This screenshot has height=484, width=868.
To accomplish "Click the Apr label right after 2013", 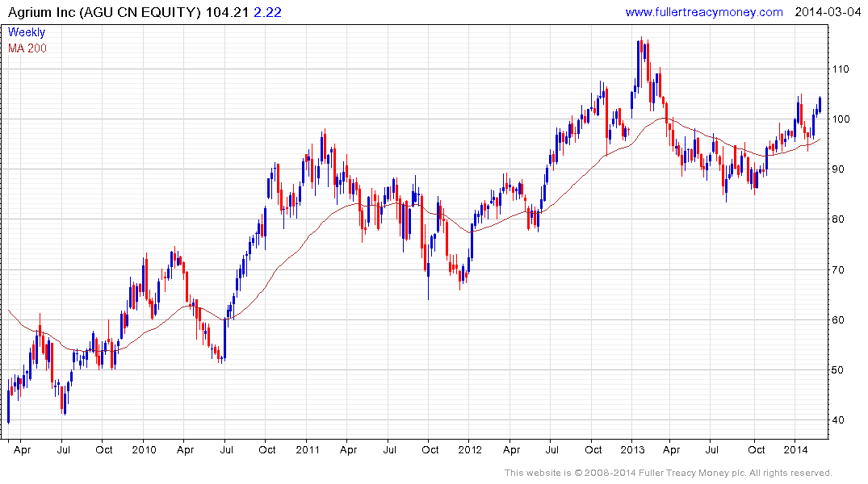I will point(672,449).
